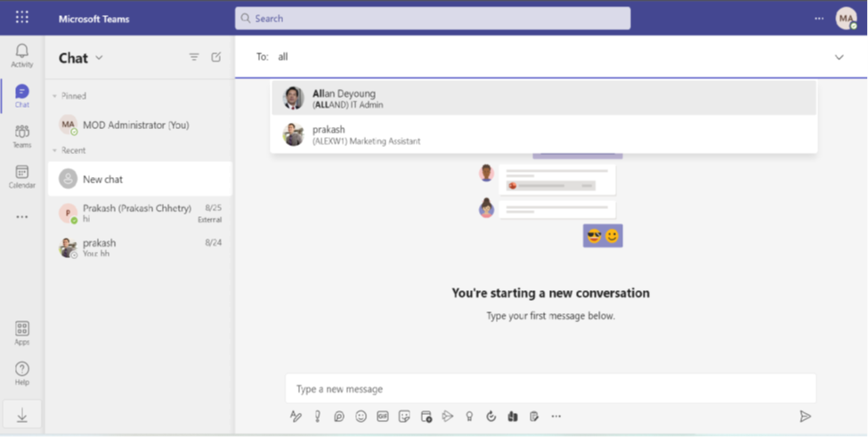Send the message

point(806,417)
